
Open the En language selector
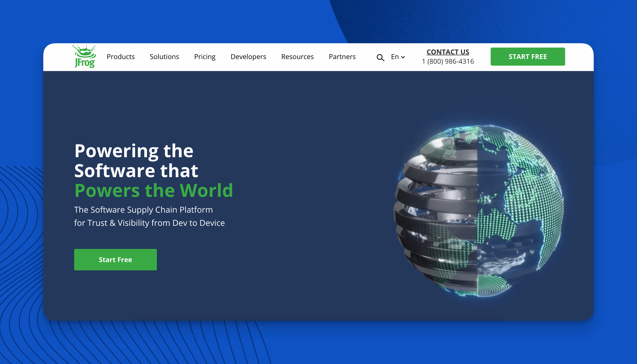(x=395, y=57)
